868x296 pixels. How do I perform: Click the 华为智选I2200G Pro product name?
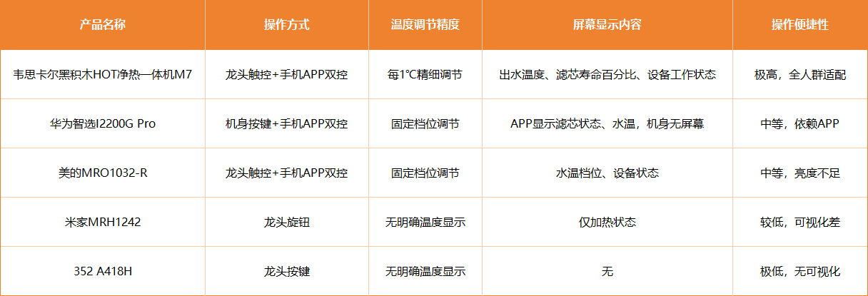pyautogui.click(x=103, y=123)
